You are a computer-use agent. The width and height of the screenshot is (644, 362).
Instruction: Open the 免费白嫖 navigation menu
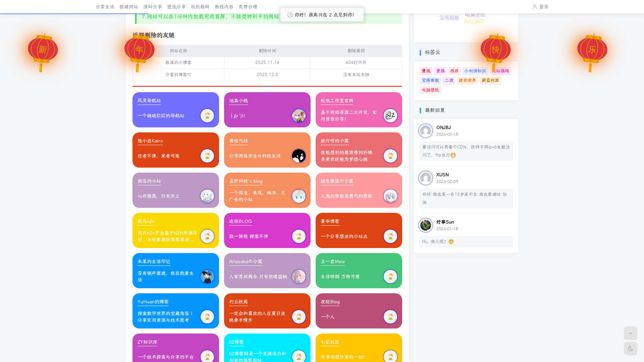tap(248, 7)
